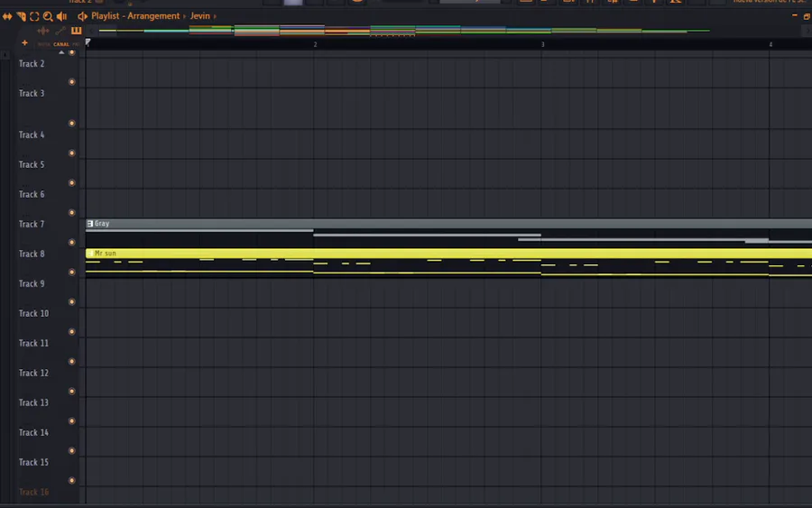This screenshot has height=508, width=812.
Task: Switch to the PAT tab
Action: coord(76,44)
